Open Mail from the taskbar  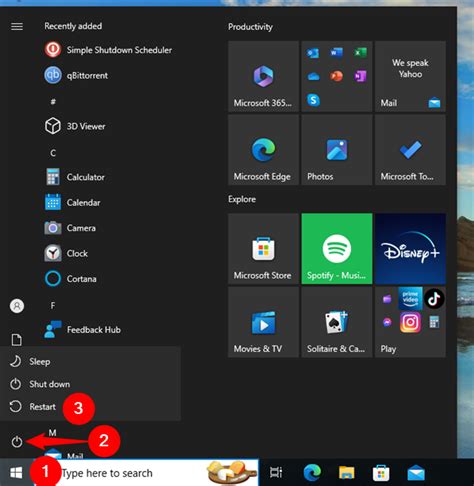tap(416, 473)
